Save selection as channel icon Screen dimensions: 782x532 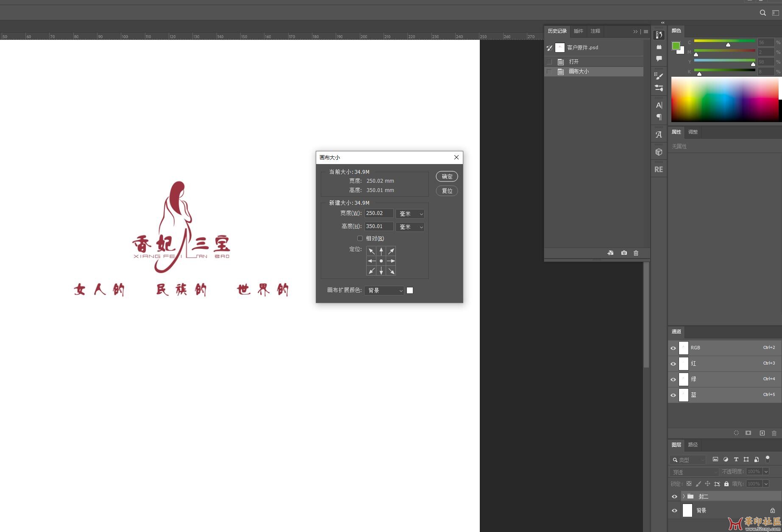(749, 433)
